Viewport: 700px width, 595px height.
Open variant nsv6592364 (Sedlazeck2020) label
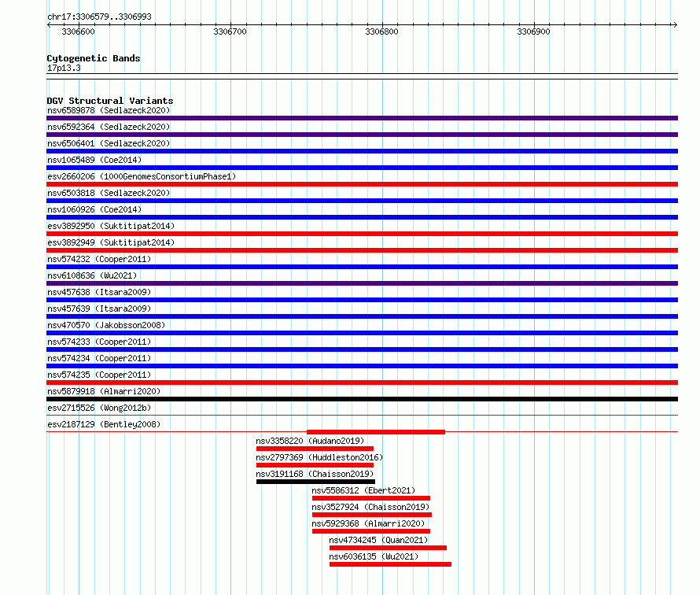pos(109,127)
